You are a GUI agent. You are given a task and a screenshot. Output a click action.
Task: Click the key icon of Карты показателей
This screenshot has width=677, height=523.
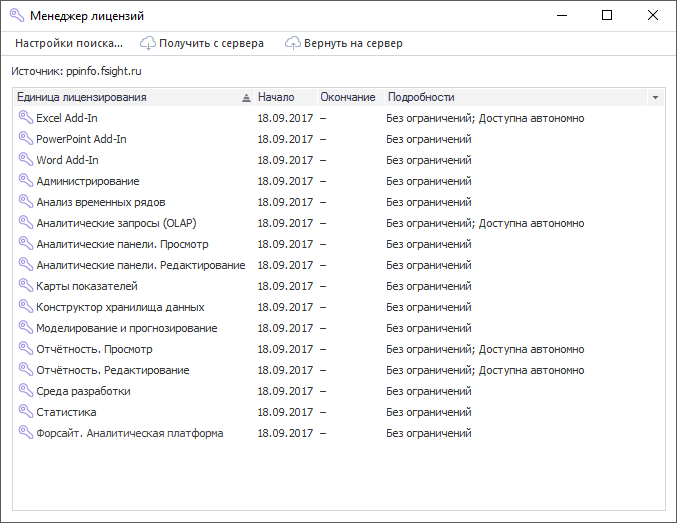coord(25,286)
